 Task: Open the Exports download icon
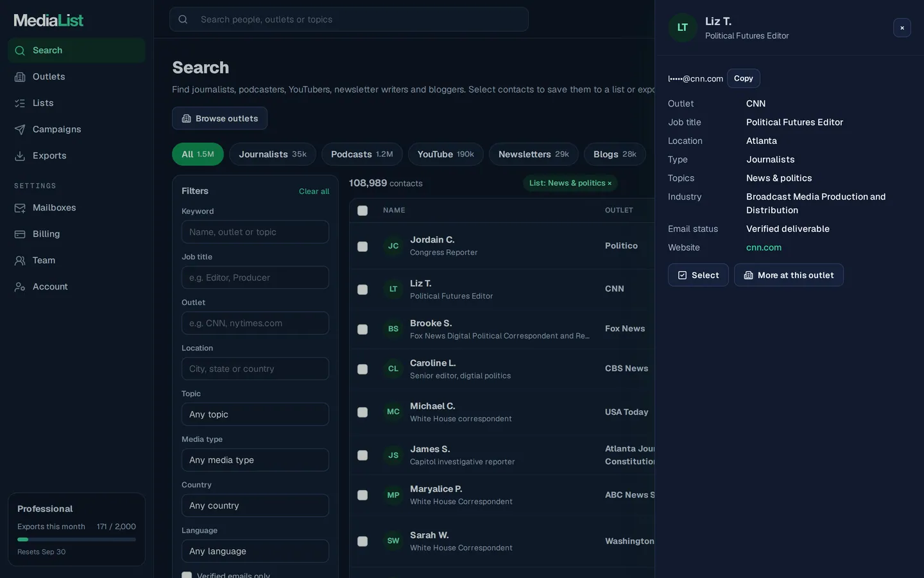coord(20,156)
